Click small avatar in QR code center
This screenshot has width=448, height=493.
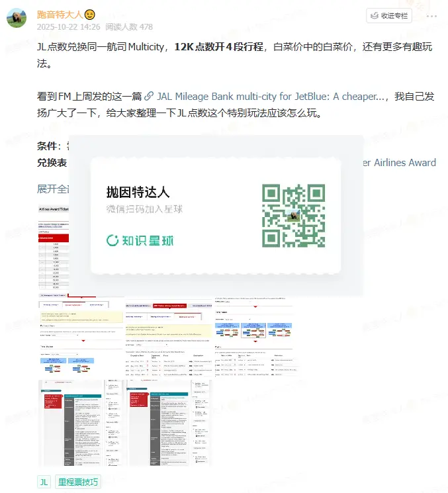[293, 216]
